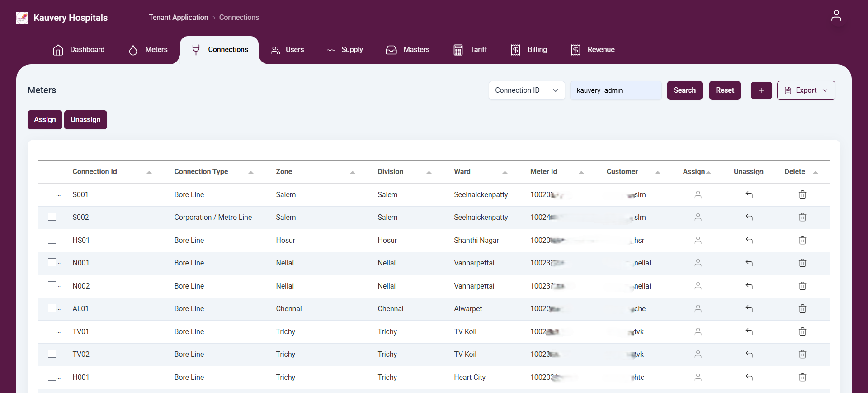Delete connection TV01 using trash icon
The width and height of the screenshot is (868, 393).
(802, 331)
